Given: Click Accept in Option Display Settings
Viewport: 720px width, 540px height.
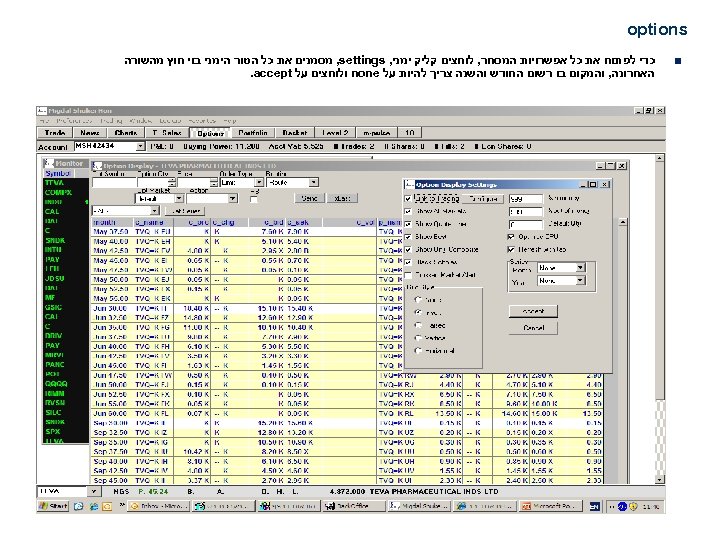Looking at the screenshot, I should (x=534, y=311).
